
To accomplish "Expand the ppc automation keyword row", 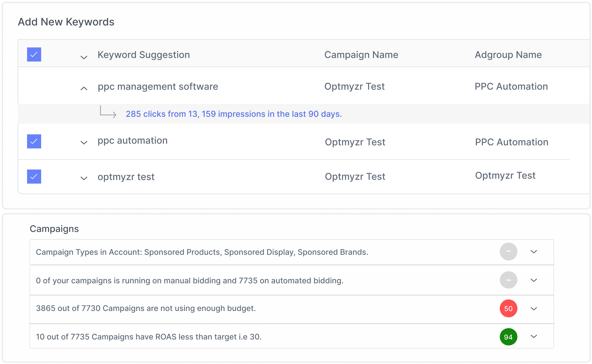I will (84, 143).
